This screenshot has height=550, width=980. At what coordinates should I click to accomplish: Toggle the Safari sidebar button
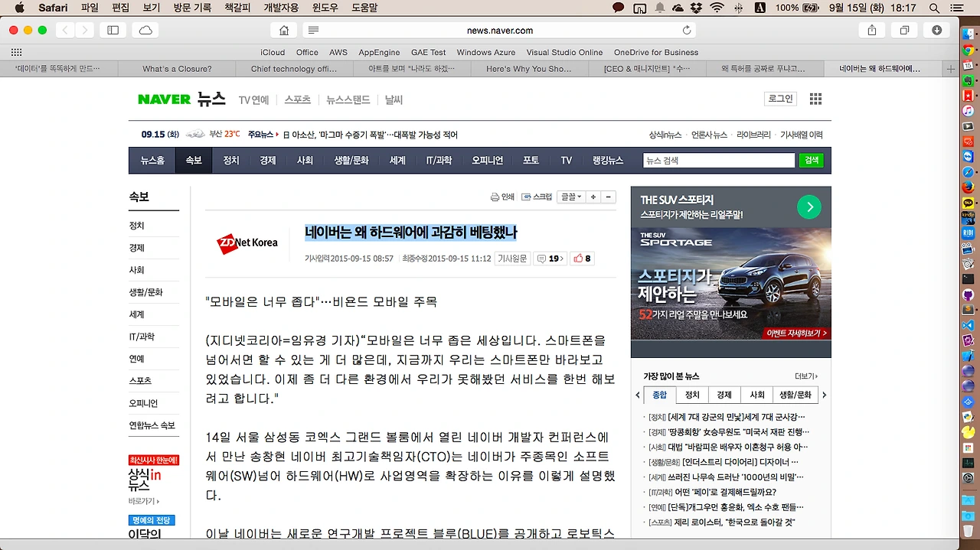point(113,30)
